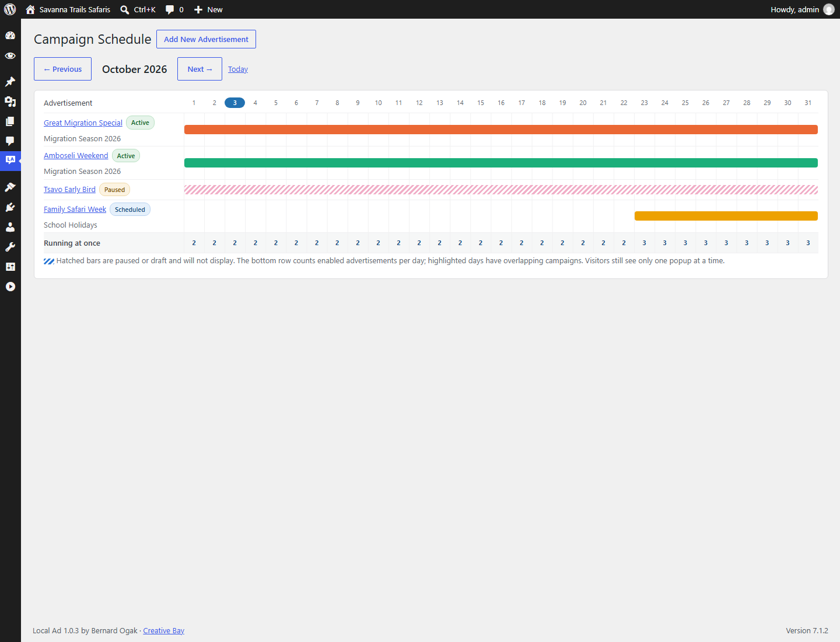Go to Previous month

(x=62, y=69)
